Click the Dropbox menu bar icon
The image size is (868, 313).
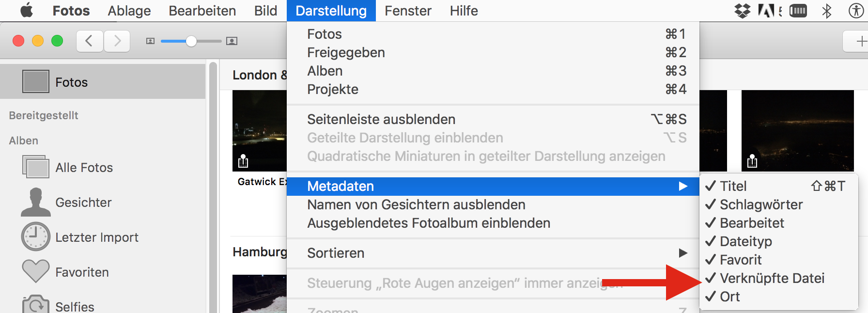742,11
